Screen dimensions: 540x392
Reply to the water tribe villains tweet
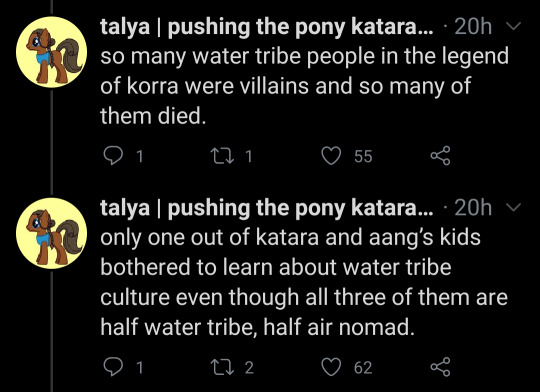click(x=113, y=156)
